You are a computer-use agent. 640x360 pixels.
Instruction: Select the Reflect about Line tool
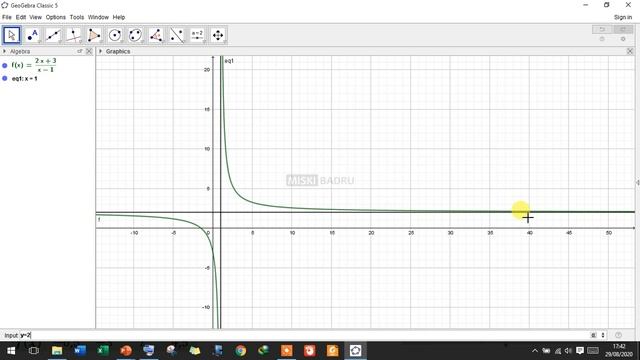[x=177, y=35]
